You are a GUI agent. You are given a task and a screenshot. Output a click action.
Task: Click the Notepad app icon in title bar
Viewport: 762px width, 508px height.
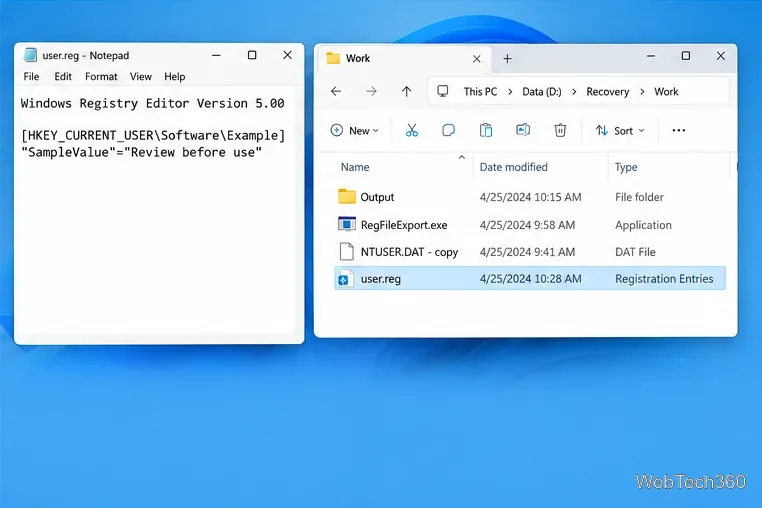pos(30,55)
